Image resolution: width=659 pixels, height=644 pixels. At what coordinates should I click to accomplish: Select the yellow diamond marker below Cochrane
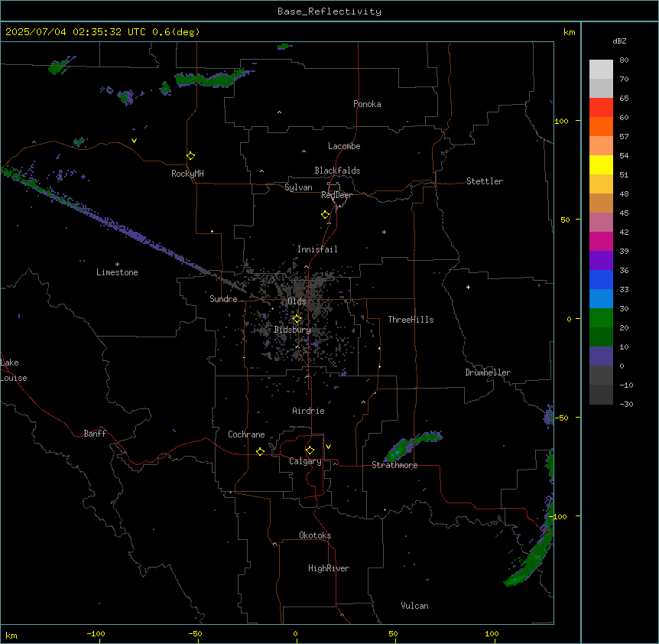point(260,451)
